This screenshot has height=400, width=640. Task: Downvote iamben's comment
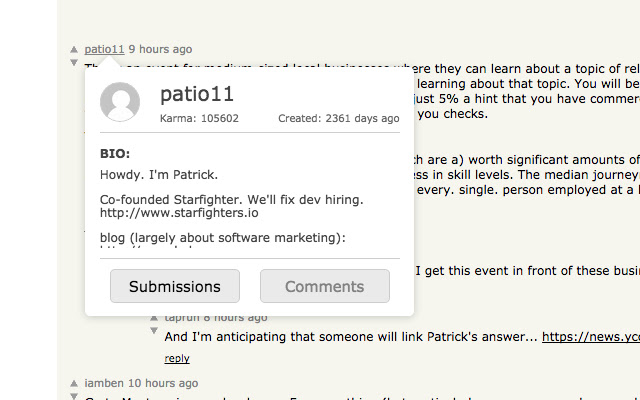(73, 396)
